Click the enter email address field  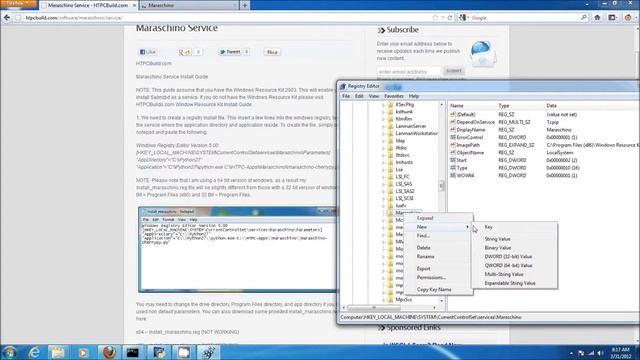click(x=409, y=71)
